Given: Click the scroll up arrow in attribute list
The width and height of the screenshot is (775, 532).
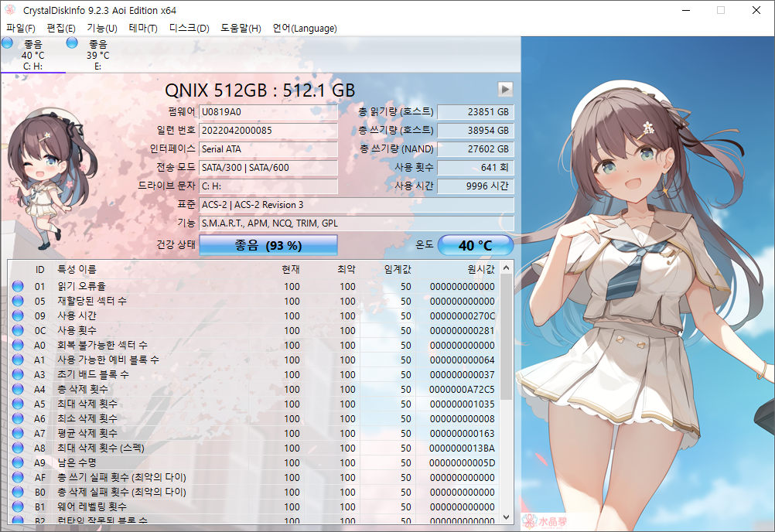Looking at the screenshot, I should (506, 268).
